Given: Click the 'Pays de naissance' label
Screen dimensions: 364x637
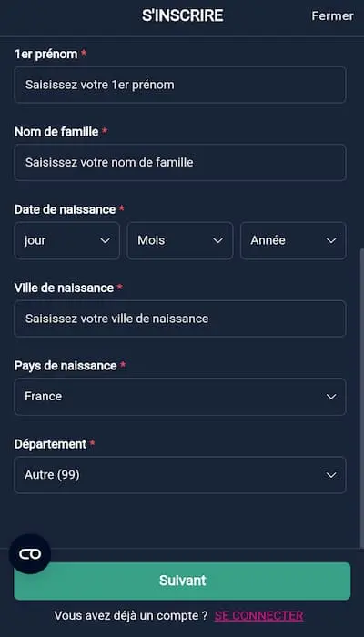Looking at the screenshot, I should 66,366.
